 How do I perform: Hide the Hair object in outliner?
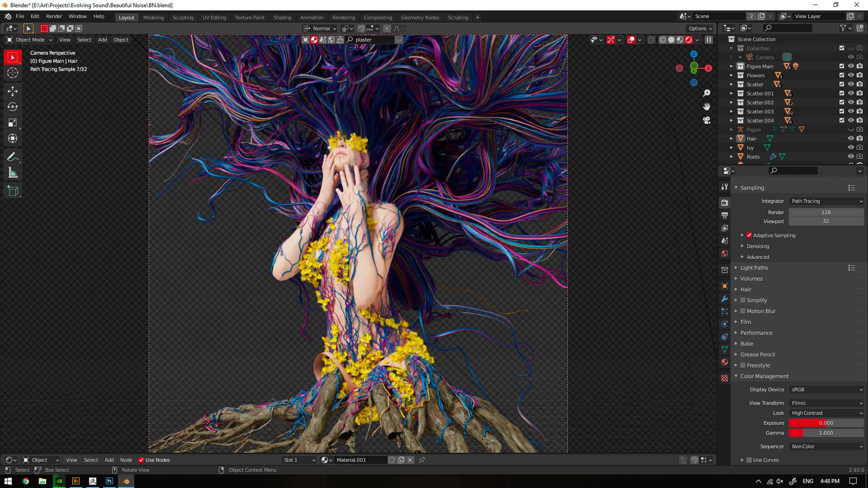click(851, 139)
